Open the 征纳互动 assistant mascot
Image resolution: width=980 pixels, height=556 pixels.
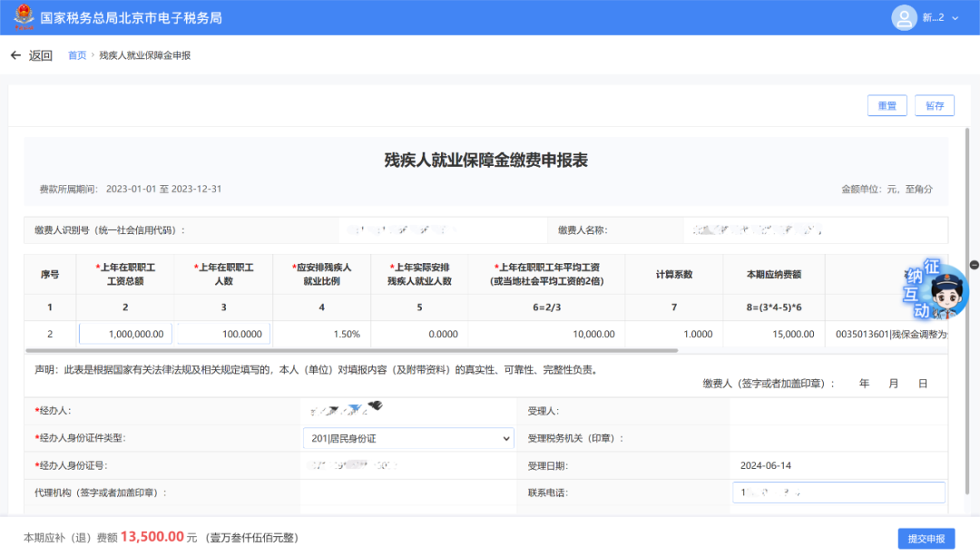[936, 289]
